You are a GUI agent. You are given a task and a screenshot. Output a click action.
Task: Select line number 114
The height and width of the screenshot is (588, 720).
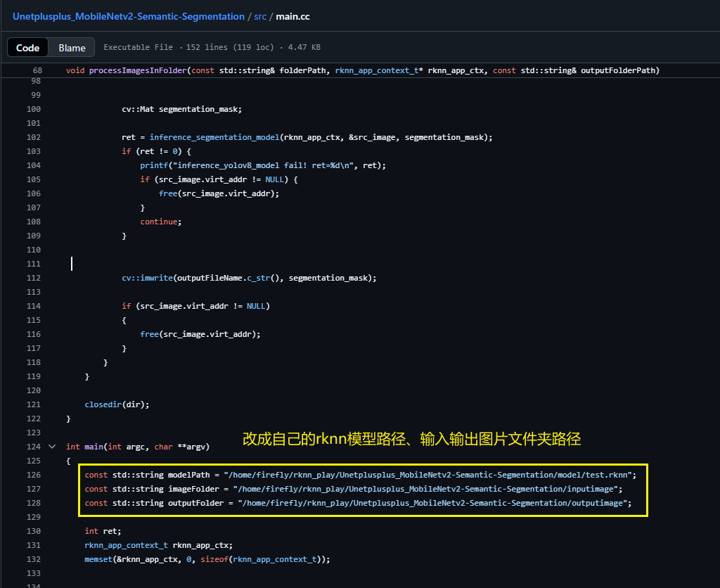pyautogui.click(x=34, y=306)
